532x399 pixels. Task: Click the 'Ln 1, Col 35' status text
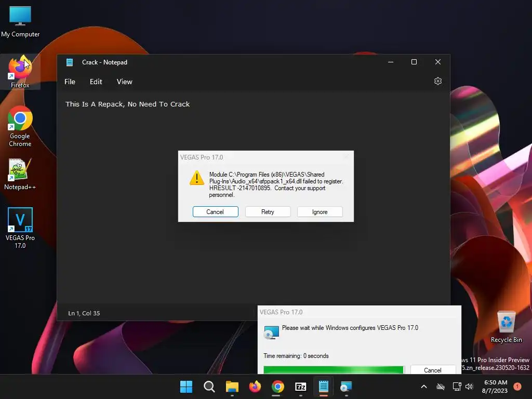84,313
